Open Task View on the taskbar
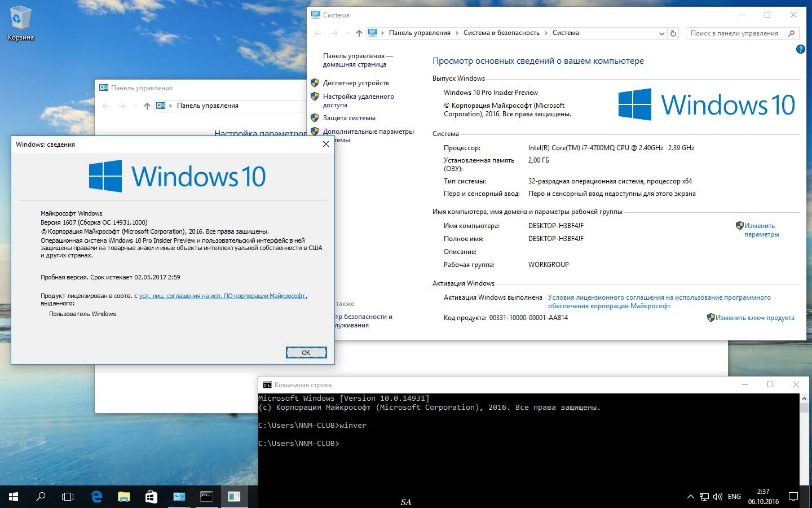 coord(68,497)
